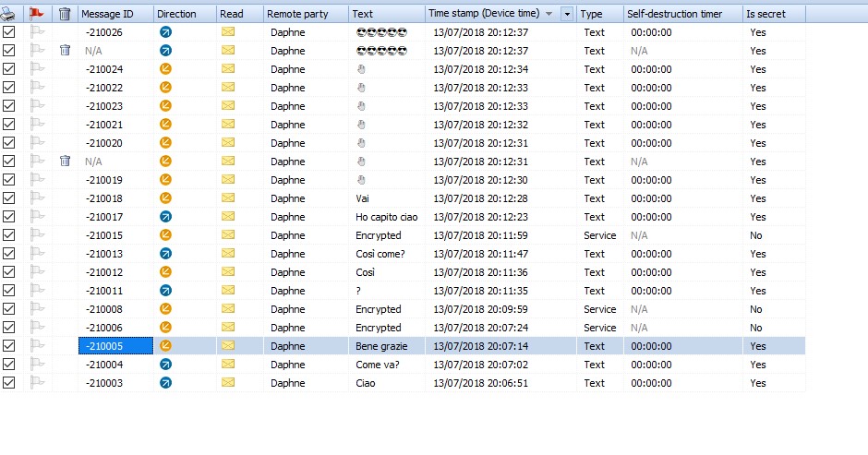Flag message -210026 with its flag icon
Image resolution: width=868 pixels, height=455 pixels.
pyautogui.click(x=37, y=31)
